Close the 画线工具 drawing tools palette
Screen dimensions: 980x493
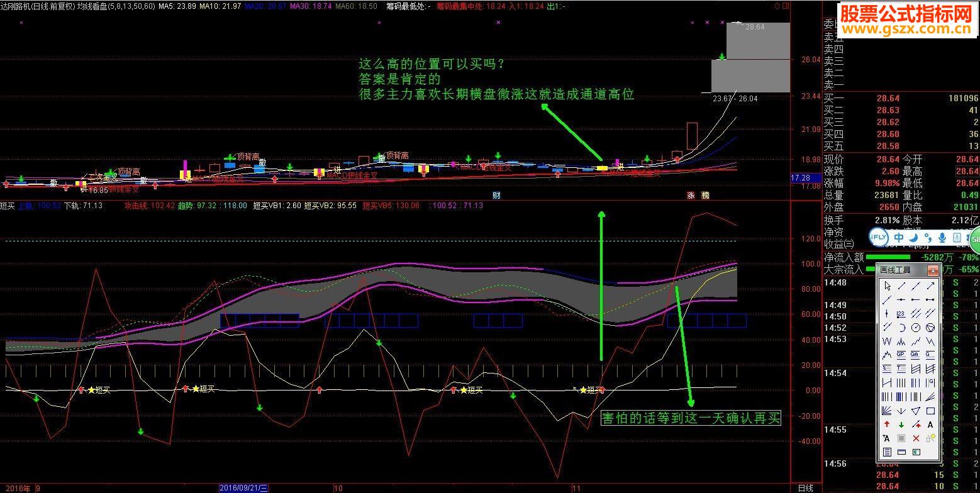tap(933, 270)
